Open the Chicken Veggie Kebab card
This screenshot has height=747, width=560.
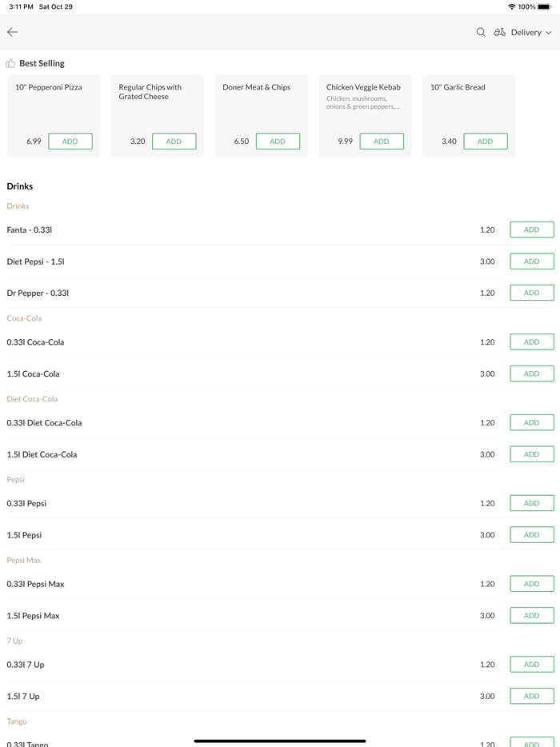click(365, 100)
